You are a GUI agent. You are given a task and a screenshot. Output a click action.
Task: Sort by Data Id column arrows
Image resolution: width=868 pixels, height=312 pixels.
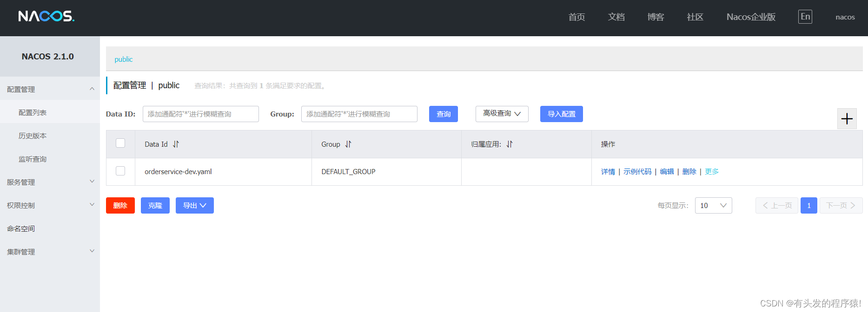click(x=176, y=144)
